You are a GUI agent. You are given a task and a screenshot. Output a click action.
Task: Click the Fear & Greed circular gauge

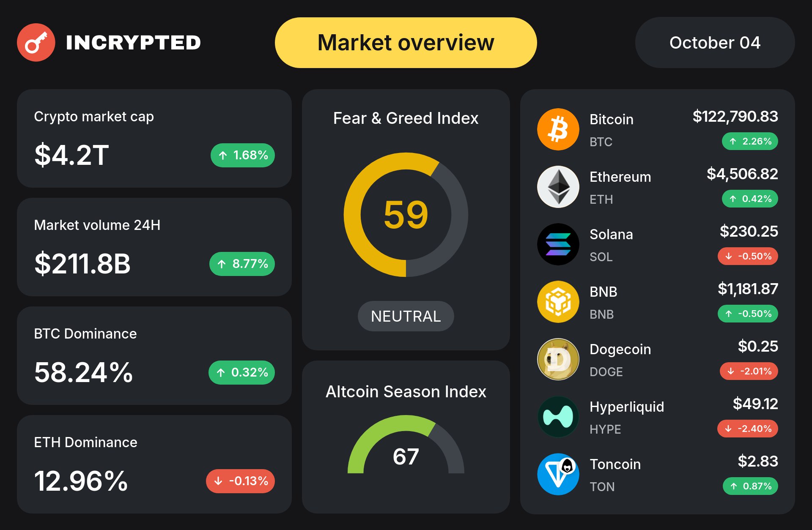pyautogui.click(x=406, y=215)
